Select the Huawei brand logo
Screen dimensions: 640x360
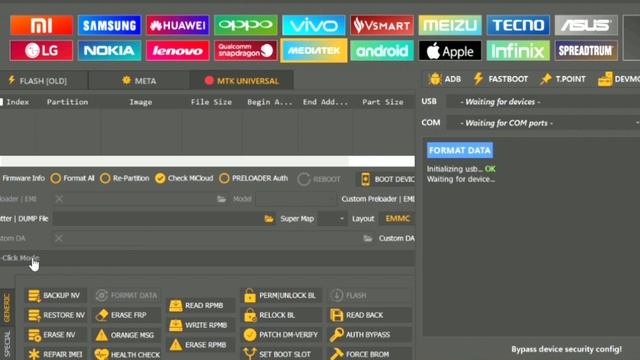178,25
